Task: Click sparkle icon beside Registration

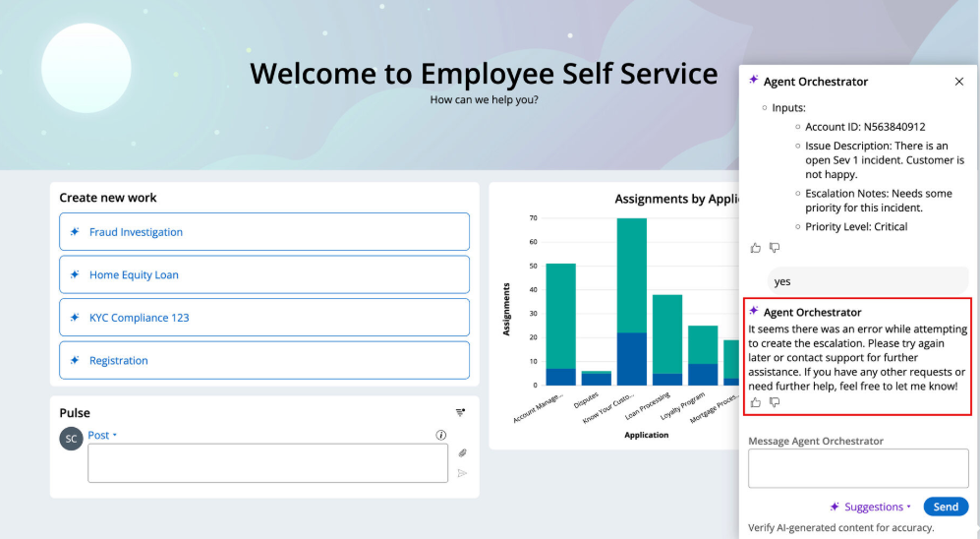Action: click(75, 360)
